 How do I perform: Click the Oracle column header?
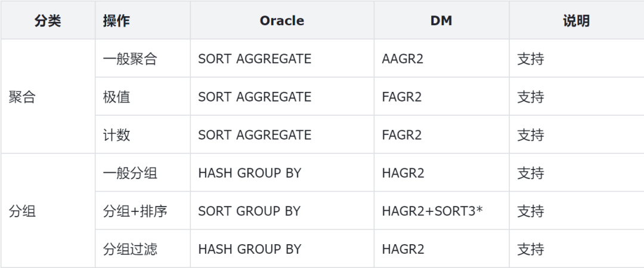tap(282, 21)
